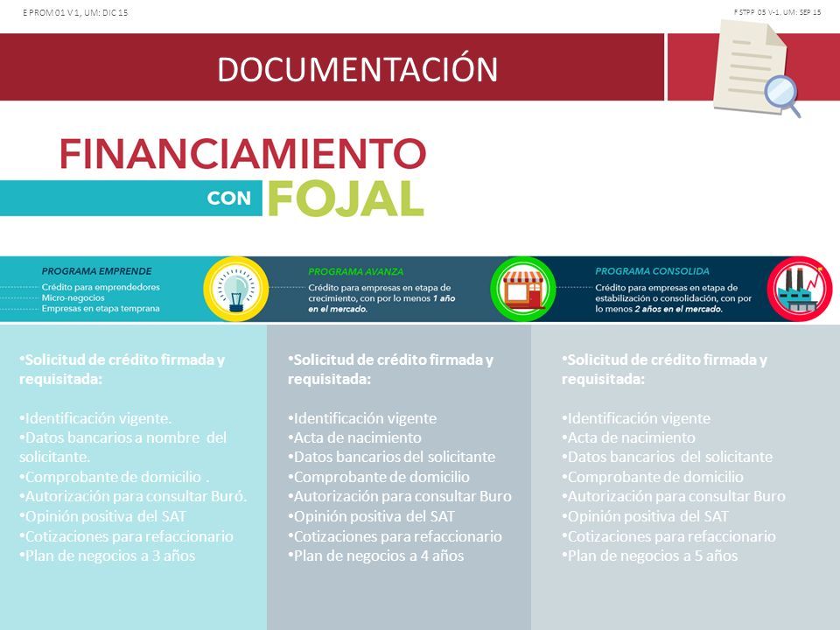Click 'Identificación vigente.' in Emprende column
The width and height of the screenshot is (840, 630).
95,418
